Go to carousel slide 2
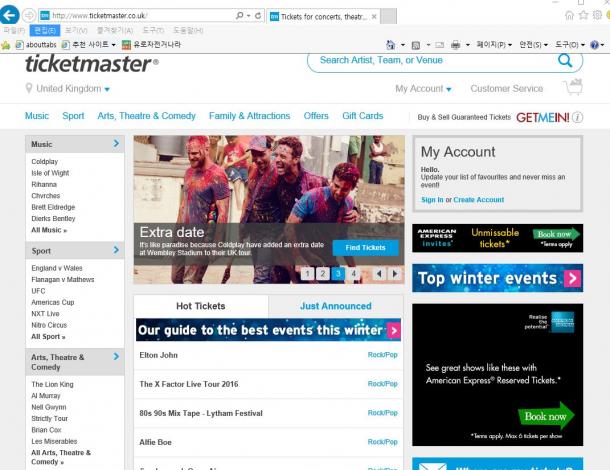 pyautogui.click(x=323, y=274)
